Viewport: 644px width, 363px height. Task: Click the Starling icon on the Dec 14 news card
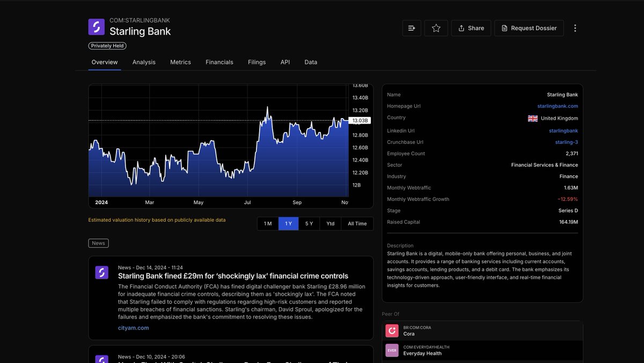tap(102, 272)
